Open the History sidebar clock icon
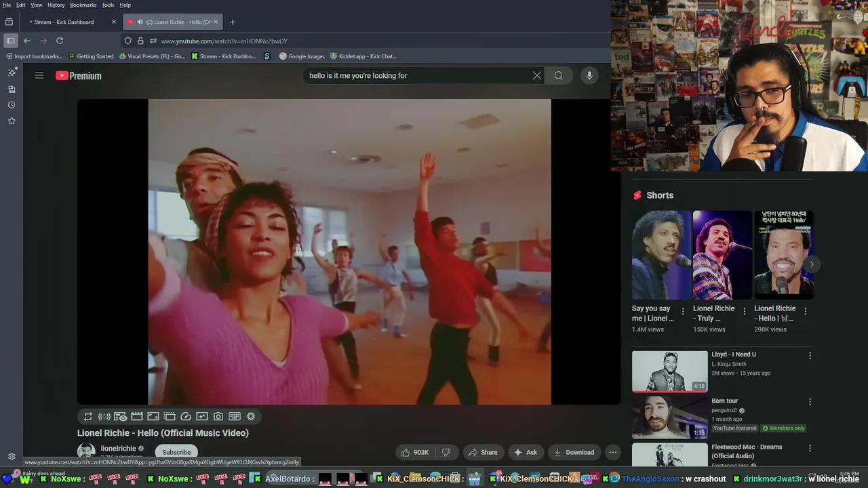This screenshot has height=488, width=868. pos(12,105)
